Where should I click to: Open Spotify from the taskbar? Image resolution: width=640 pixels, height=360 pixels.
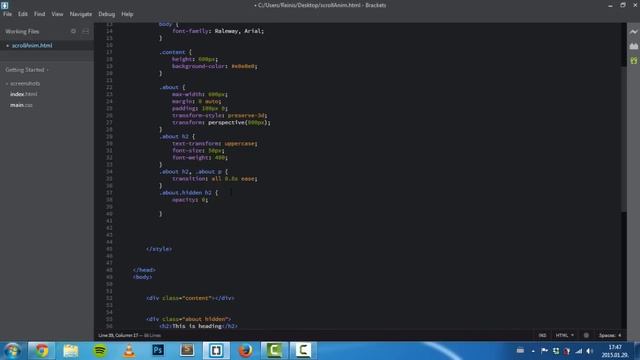click(x=100, y=350)
